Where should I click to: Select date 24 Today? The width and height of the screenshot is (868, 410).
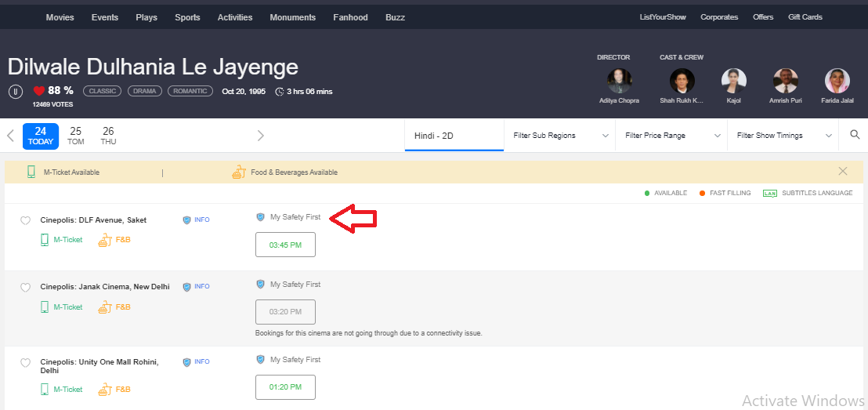click(x=41, y=136)
